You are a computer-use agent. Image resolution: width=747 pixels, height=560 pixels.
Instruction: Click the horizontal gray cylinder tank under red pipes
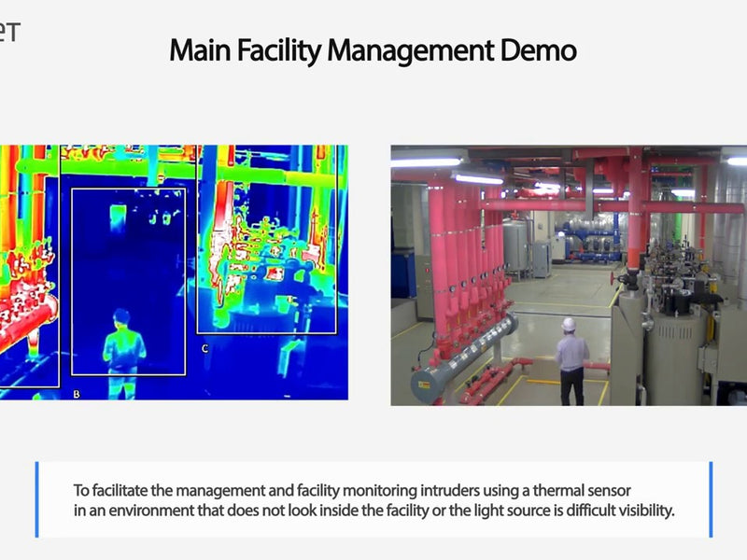tap(464, 356)
